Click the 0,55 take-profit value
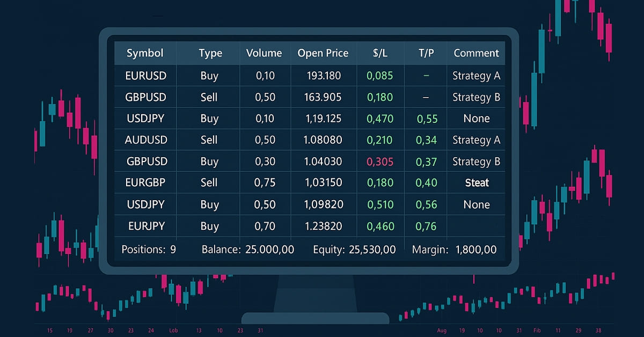The height and width of the screenshot is (337, 644). (427, 119)
